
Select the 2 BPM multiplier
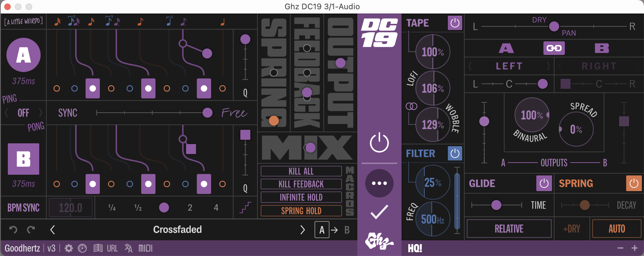click(190, 208)
